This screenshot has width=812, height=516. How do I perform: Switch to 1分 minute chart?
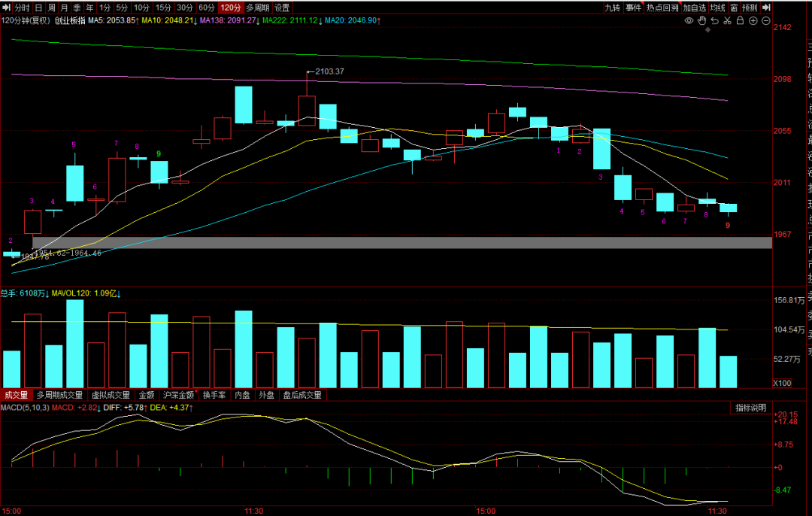[x=105, y=8]
